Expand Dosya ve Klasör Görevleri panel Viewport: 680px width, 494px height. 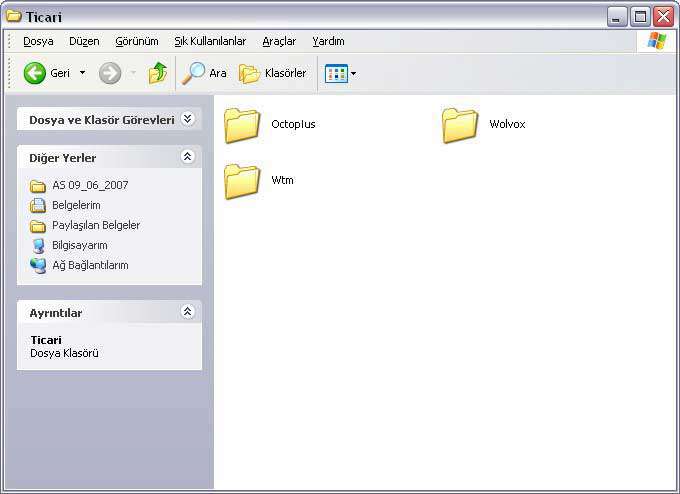(187, 119)
